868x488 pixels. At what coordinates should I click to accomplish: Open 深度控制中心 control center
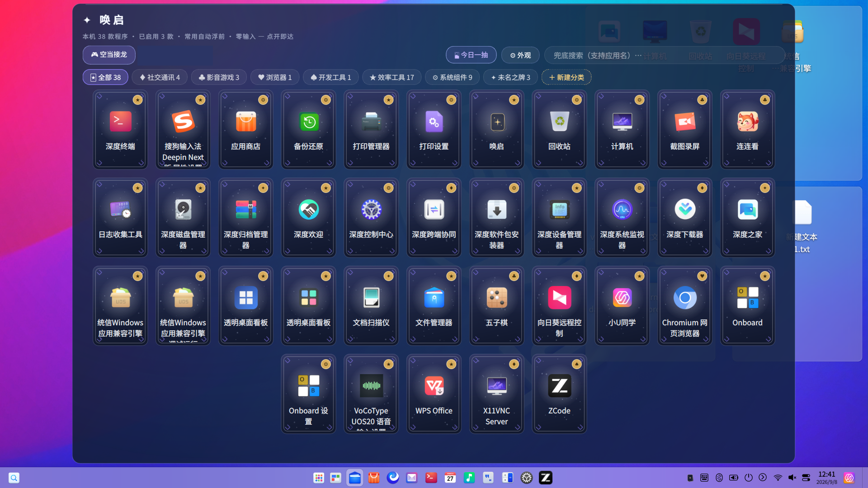click(371, 218)
